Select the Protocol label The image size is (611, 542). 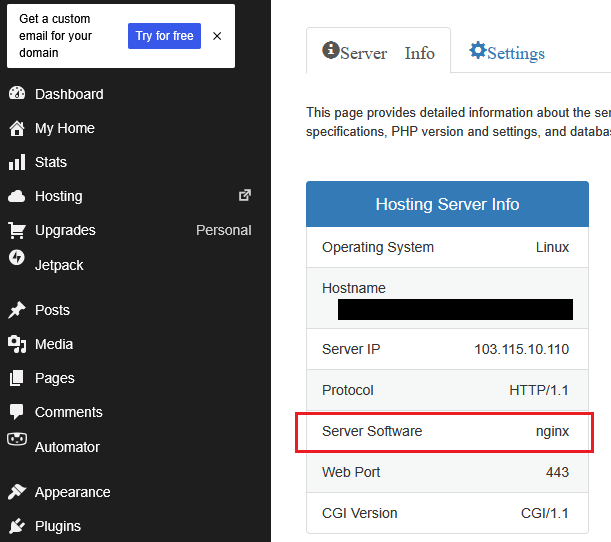348,390
